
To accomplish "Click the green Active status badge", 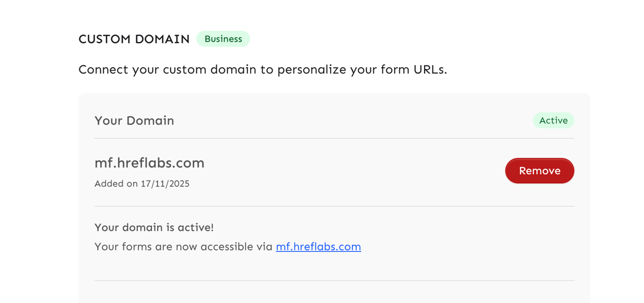I will tap(553, 120).
